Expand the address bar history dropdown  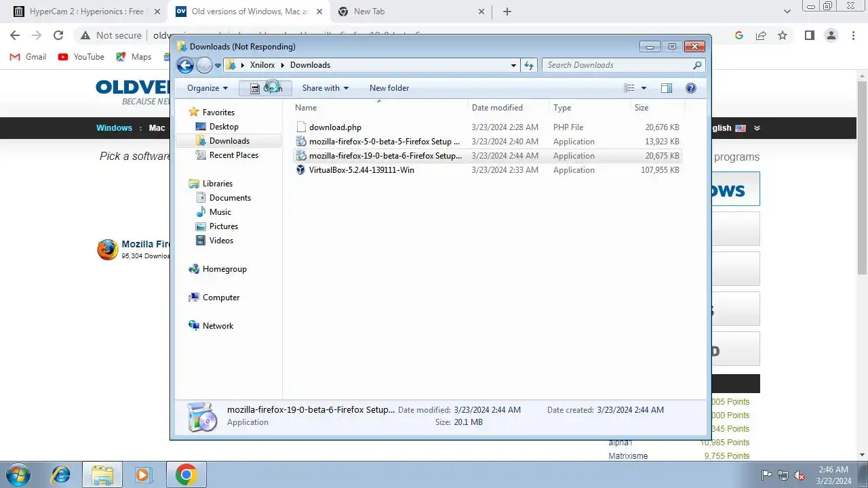[x=513, y=66]
